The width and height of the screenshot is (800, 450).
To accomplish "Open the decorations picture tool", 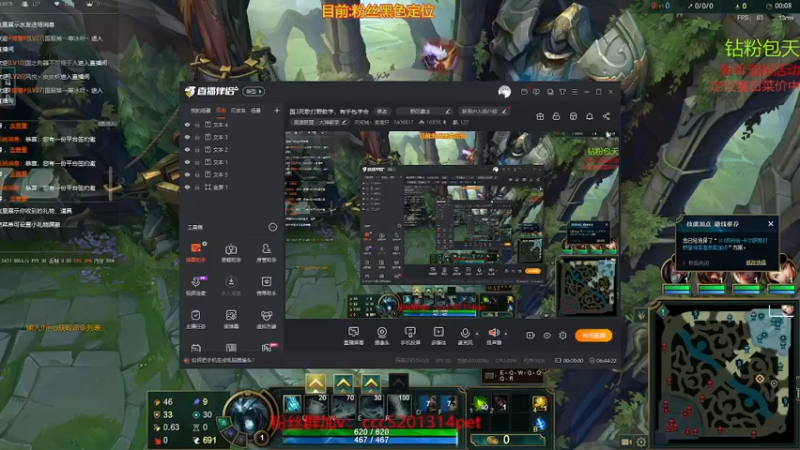I will click(x=231, y=319).
